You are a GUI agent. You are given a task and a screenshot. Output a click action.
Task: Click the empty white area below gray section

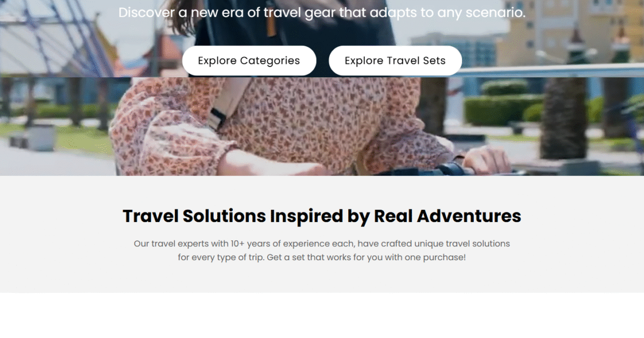(x=322, y=315)
